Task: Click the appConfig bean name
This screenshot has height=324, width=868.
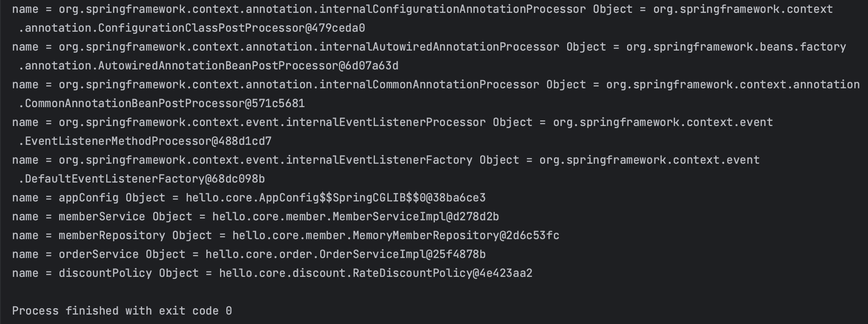Action: (89, 198)
